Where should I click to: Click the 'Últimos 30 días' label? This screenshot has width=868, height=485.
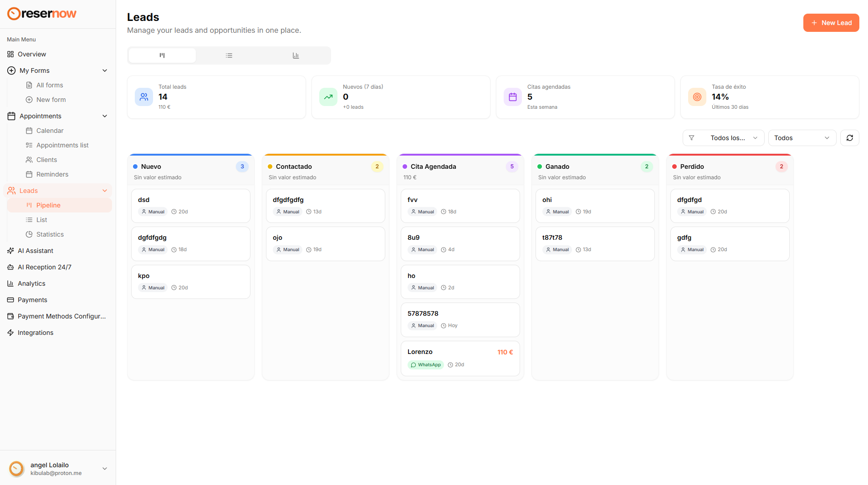[730, 107]
